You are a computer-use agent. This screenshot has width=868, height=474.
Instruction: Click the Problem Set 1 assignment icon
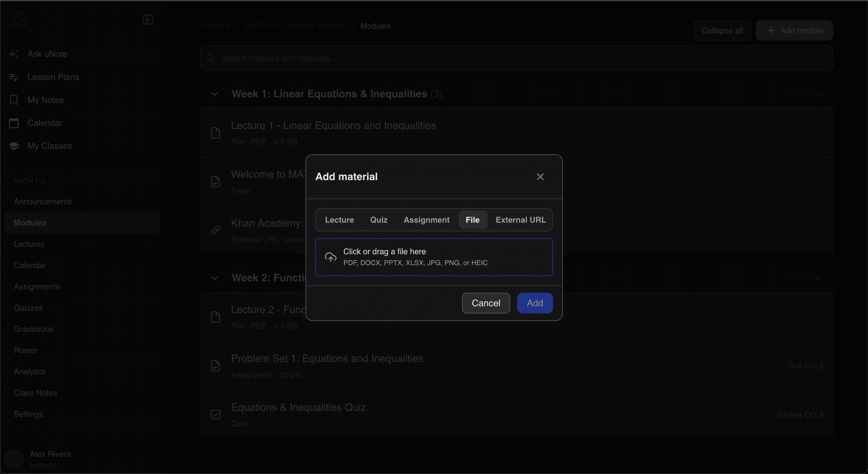click(x=215, y=366)
